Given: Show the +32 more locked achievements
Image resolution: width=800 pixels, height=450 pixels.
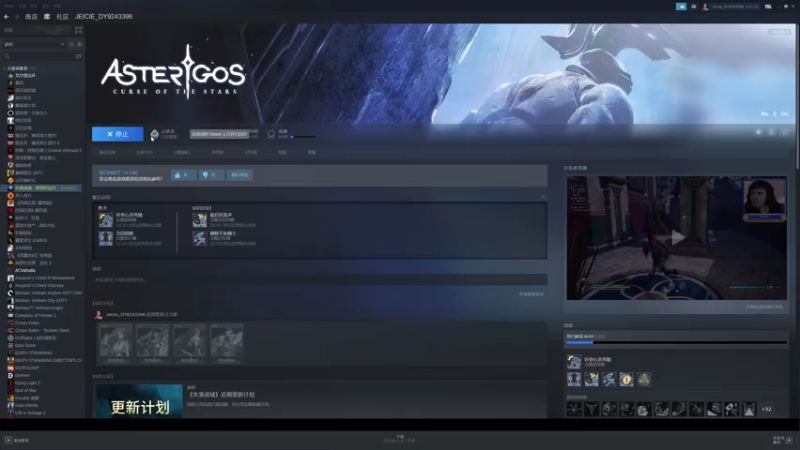Looking at the screenshot, I should coord(766,409).
